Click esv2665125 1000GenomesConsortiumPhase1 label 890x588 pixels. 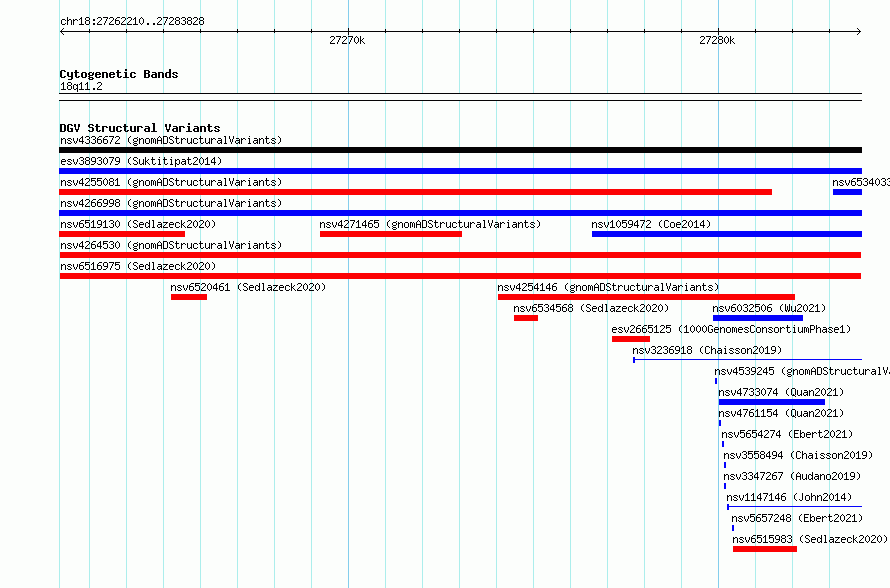[x=731, y=329]
